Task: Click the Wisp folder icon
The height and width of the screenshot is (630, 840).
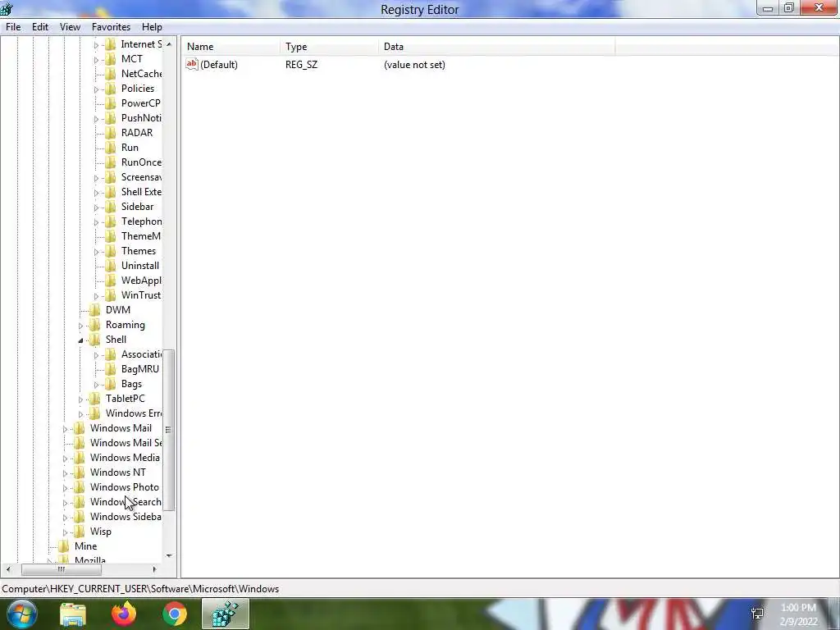Action: 80,532
